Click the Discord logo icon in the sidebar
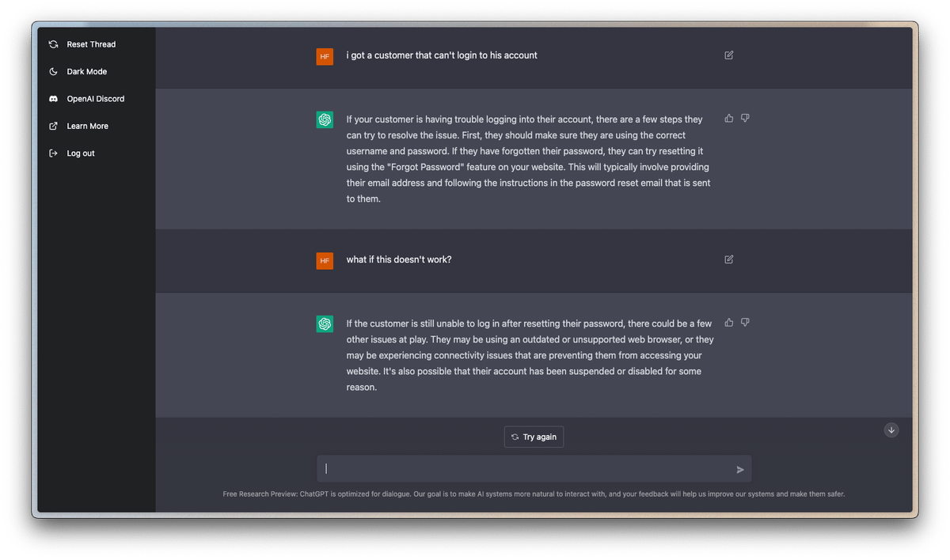The height and width of the screenshot is (560, 950). pos(53,99)
